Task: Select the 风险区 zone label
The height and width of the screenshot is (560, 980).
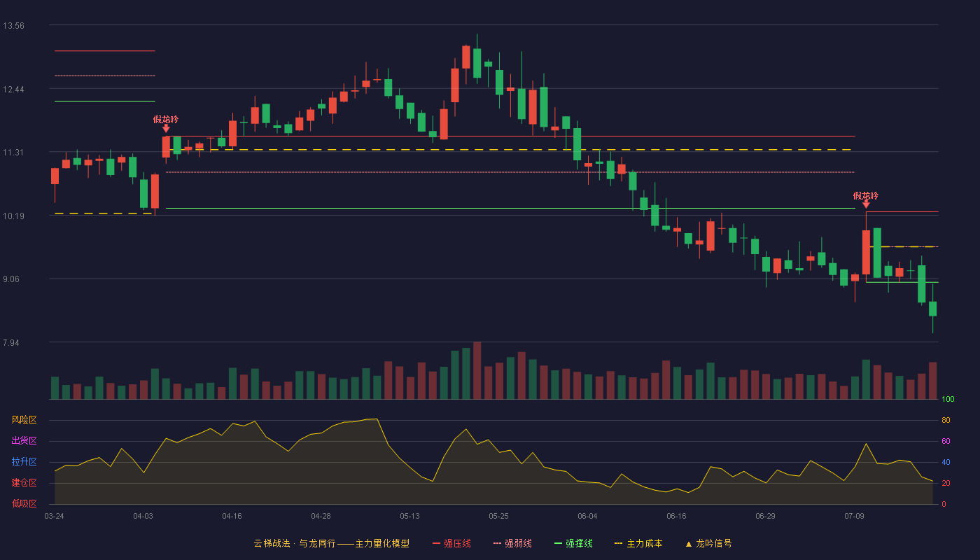Action: pyautogui.click(x=24, y=420)
